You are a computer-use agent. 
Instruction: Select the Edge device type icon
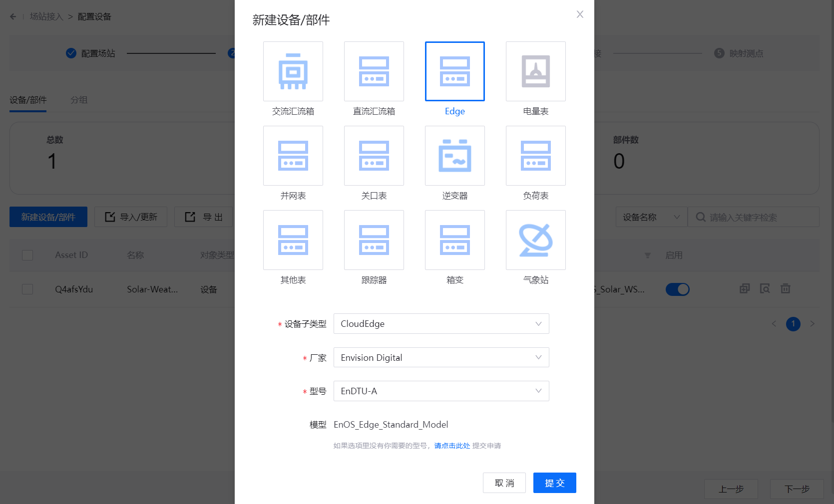pyautogui.click(x=455, y=71)
